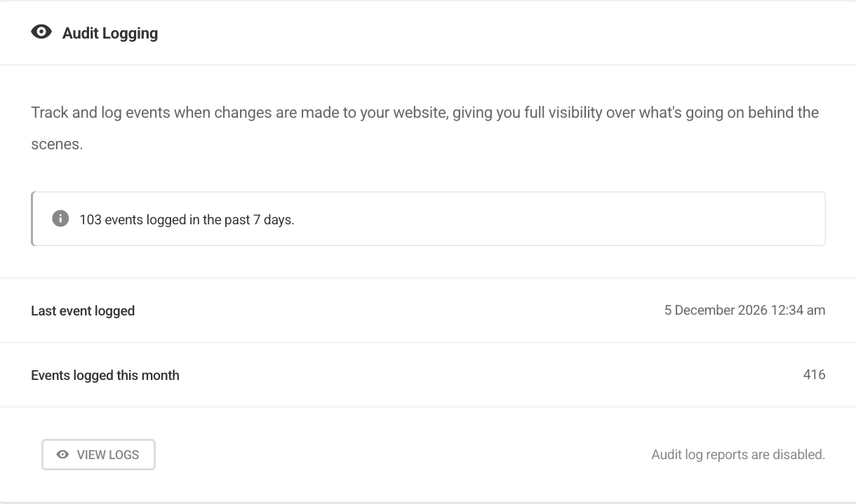Select the Audit Logging section title
This screenshot has height=504, width=856.
110,33
